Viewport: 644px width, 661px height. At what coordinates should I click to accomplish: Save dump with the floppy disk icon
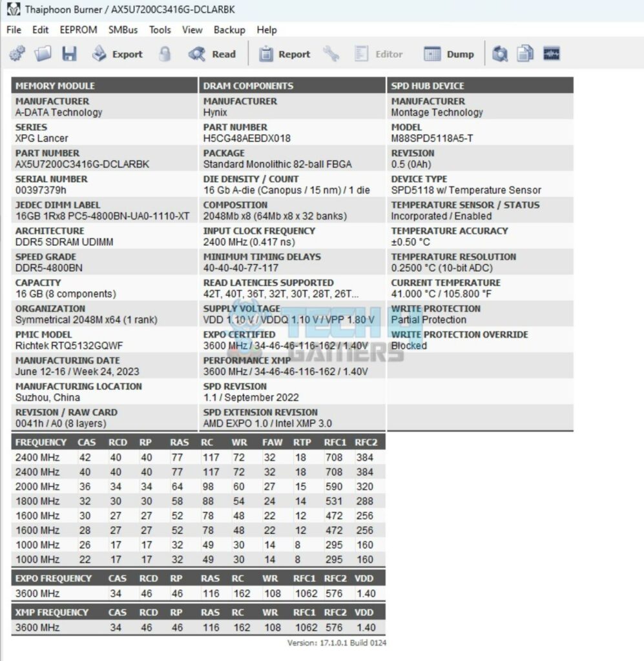point(69,54)
